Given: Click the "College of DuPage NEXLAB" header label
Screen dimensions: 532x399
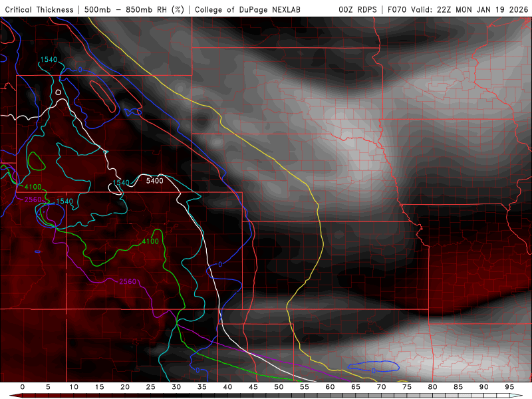Looking at the screenshot, I should (x=247, y=10).
